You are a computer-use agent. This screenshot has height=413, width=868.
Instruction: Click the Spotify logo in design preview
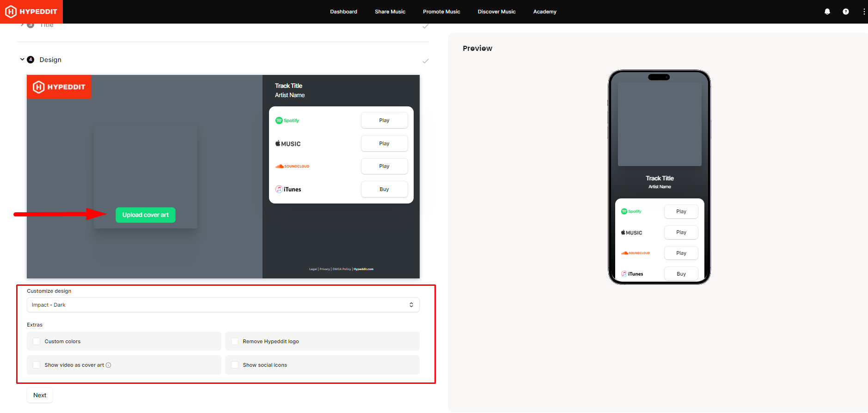[x=287, y=121]
